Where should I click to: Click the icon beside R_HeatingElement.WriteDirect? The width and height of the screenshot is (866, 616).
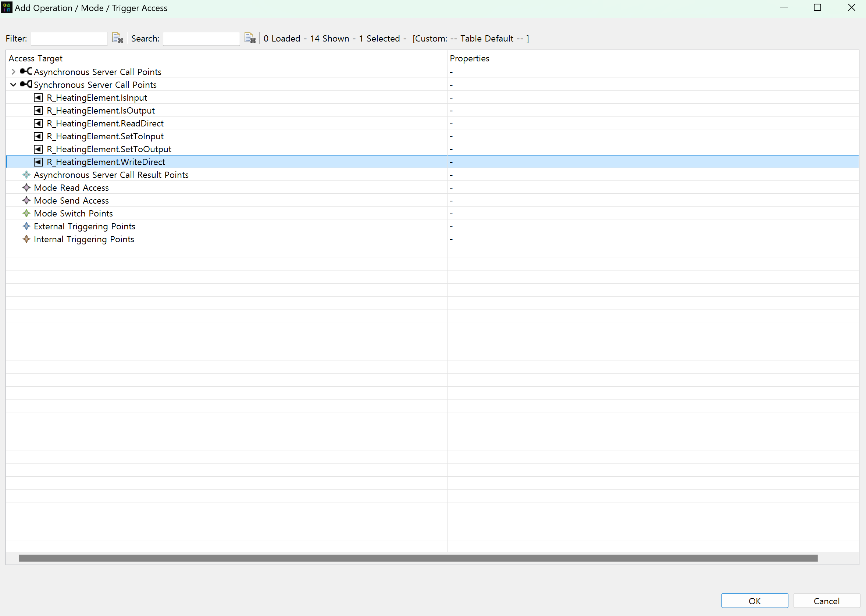pos(38,162)
